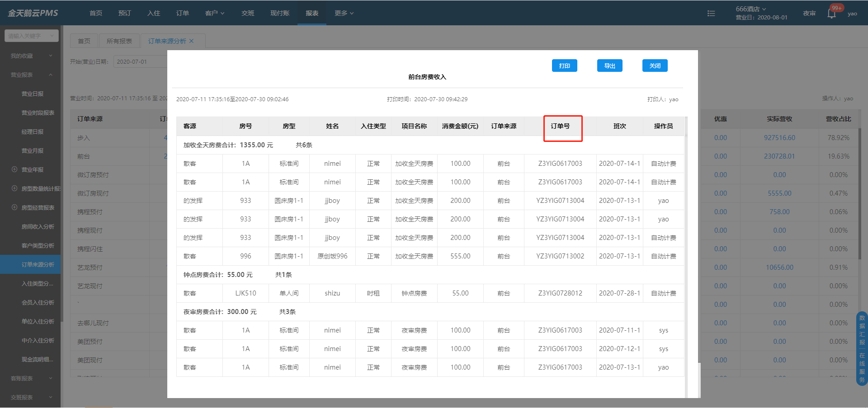Expand 客账报表 section in sidebar
Image resolution: width=868 pixels, height=408 pixels.
[31, 378]
